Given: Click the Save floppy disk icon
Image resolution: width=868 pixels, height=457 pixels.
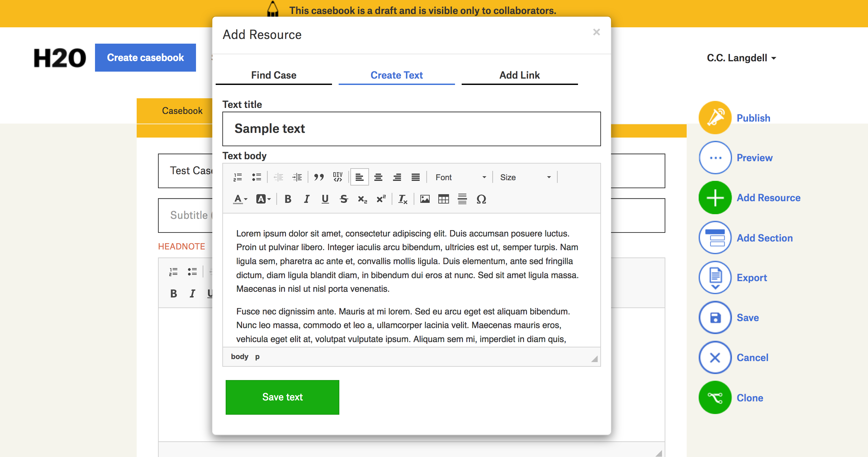Looking at the screenshot, I should point(715,317).
